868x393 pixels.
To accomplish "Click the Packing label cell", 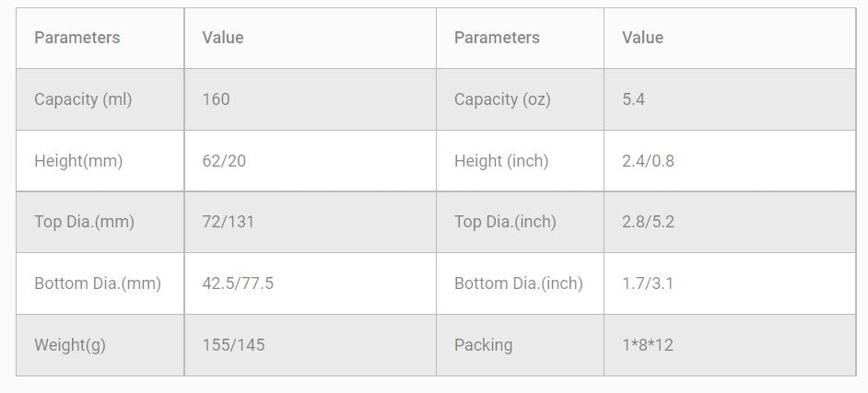I will click(483, 345).
